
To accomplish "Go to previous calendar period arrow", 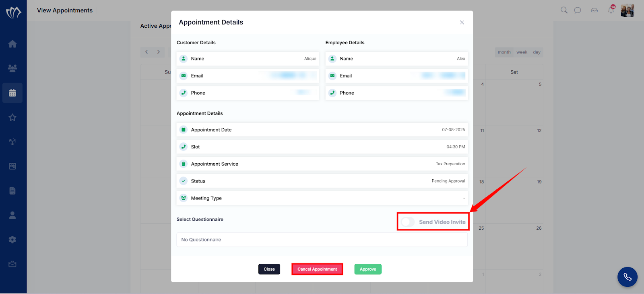I will (147, 52).
